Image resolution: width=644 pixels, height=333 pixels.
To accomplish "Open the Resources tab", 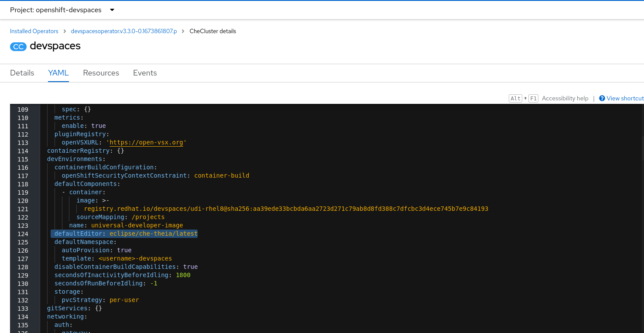I will (101, 73).
